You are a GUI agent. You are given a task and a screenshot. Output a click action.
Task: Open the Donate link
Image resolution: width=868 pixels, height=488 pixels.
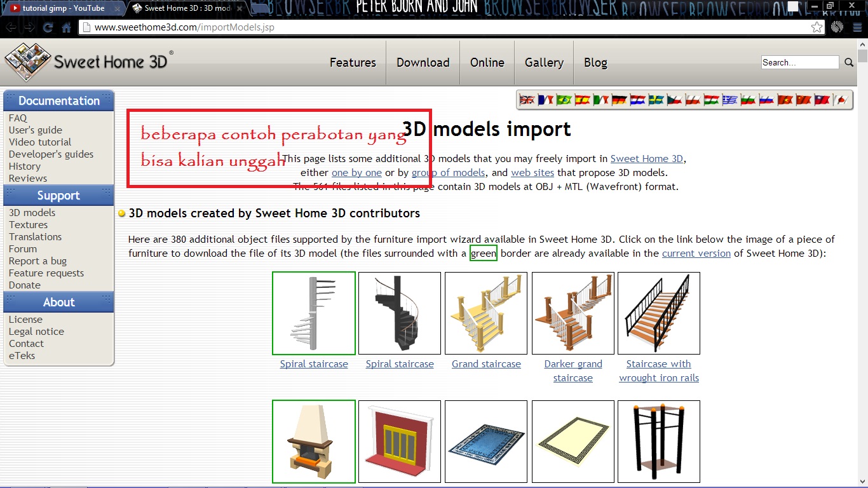pyautogui.click(x=25, y=285)
